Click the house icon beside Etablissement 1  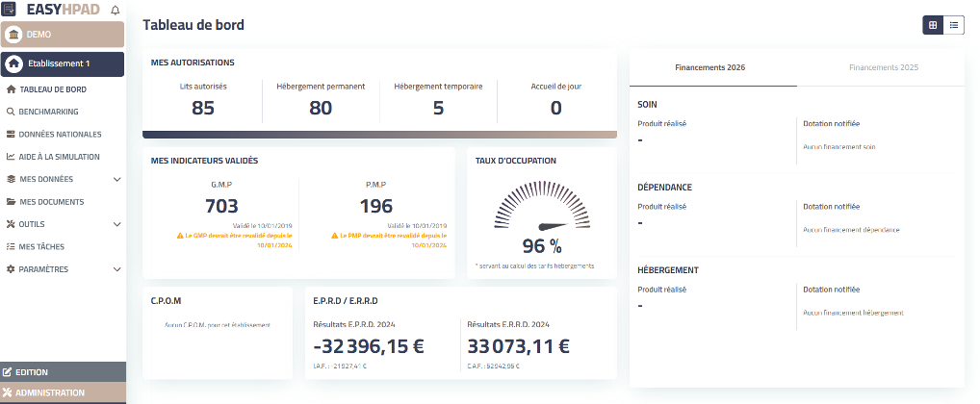[x=14, y=64]
